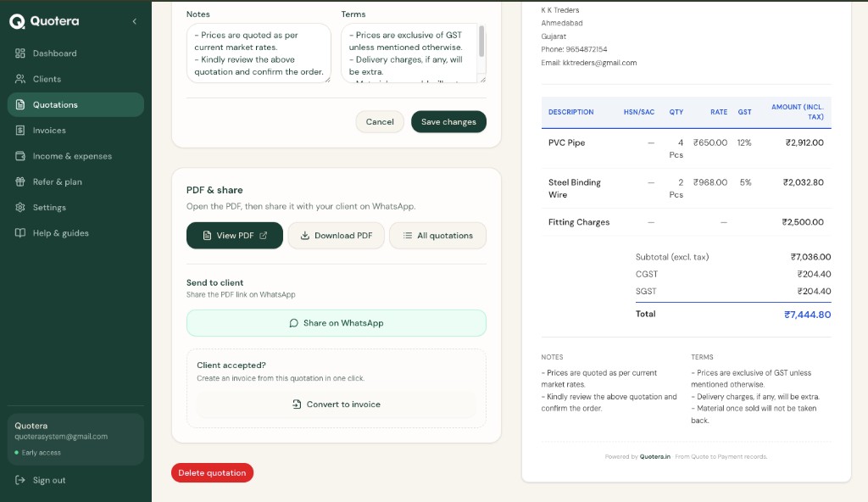Screen dimensions: 868x502
Task: Click the DESCRIPTION column header
Action: (570, 112)
